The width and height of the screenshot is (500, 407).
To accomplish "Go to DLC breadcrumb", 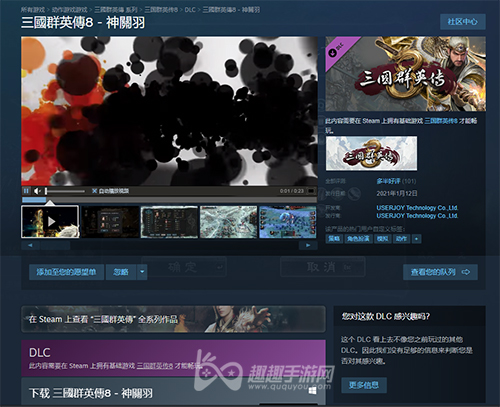I will pos(190,10).
